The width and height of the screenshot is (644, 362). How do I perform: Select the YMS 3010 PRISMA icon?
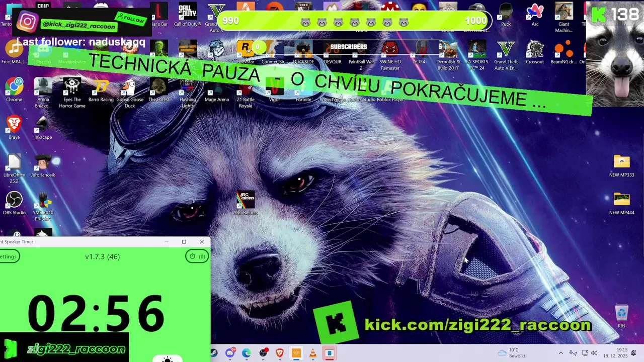[43, 206]
